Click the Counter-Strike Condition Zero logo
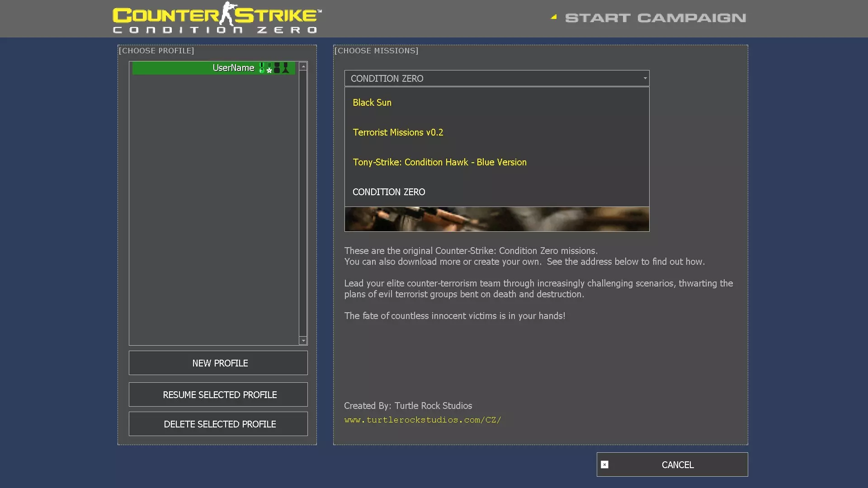 (x=217, y=18)
